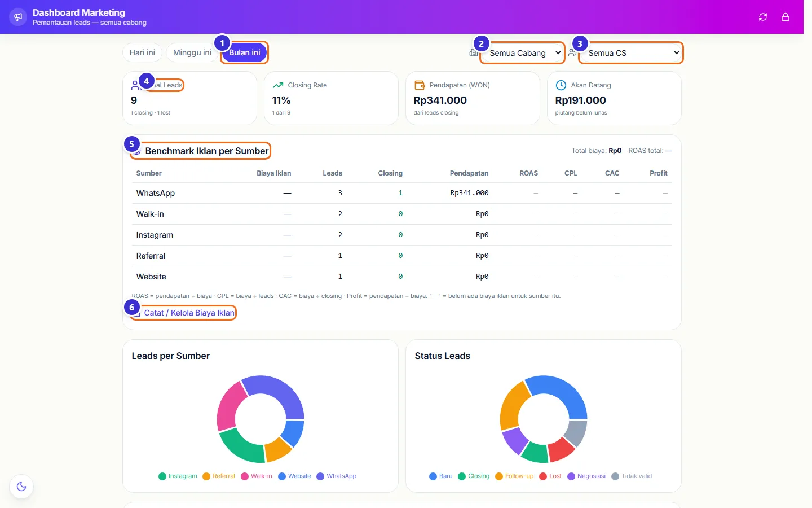Click the Closing Rate trend icon

(278, 85)
